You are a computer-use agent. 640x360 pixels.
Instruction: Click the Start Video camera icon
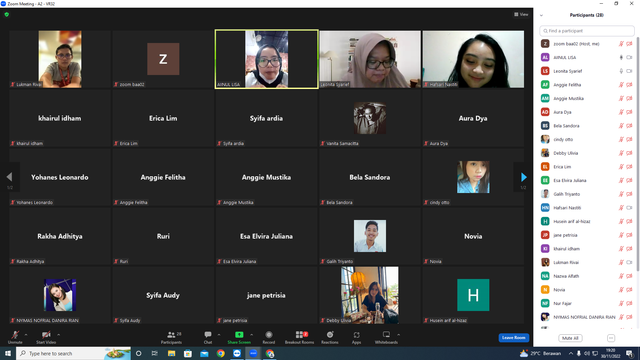pyautogui.click(x=46, y=335)
